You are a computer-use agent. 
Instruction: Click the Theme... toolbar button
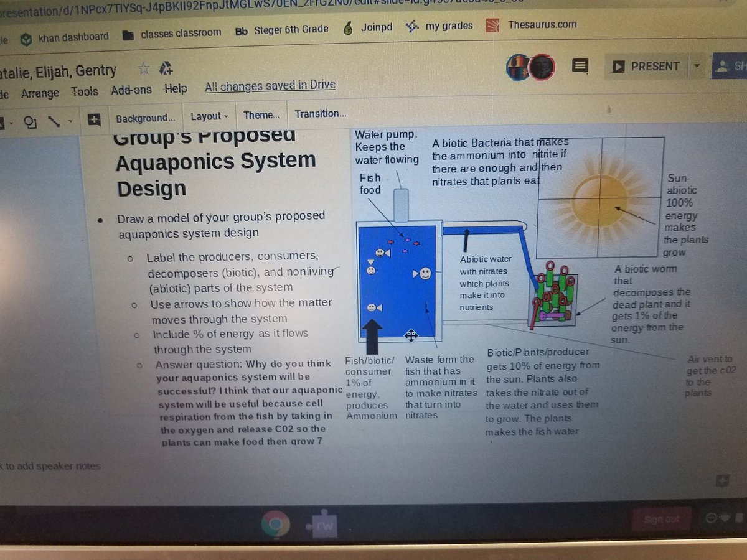(x=262, y=115)
